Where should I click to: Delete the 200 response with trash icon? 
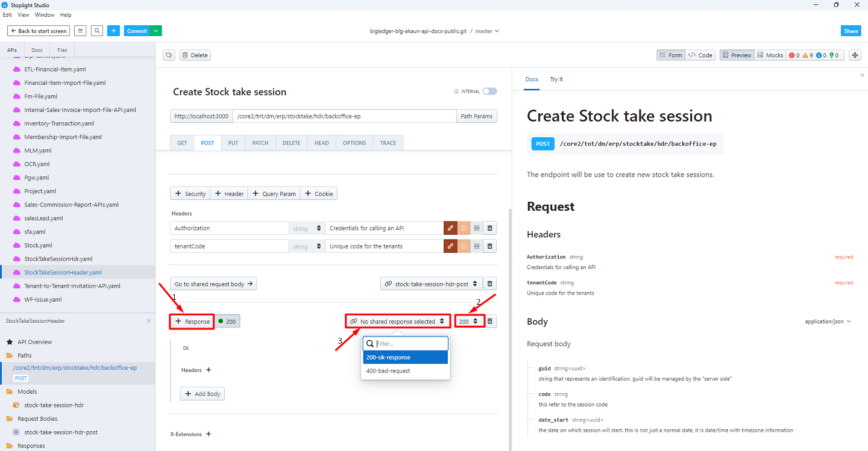[x=490, y=322]
